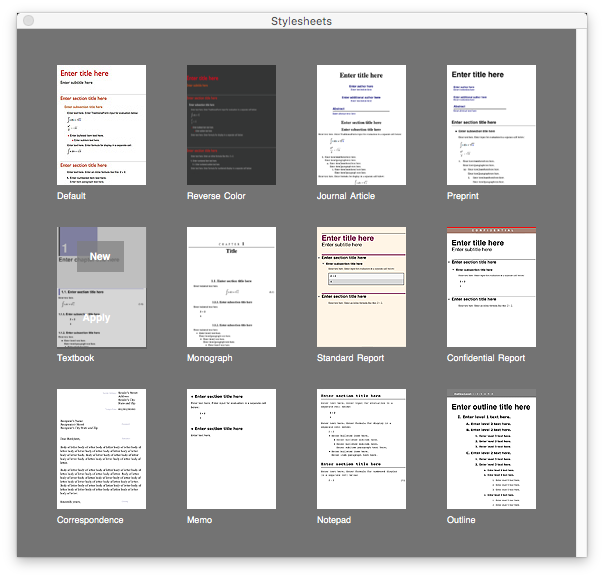604x578 pixels.
Task: Click the New button on Textbook thumbnail
Action: tap(100, 257)
